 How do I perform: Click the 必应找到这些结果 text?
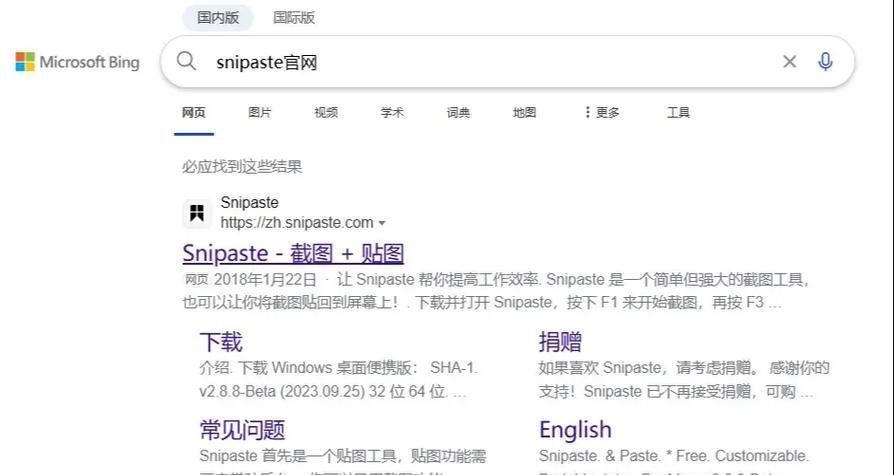click(242, 167)
